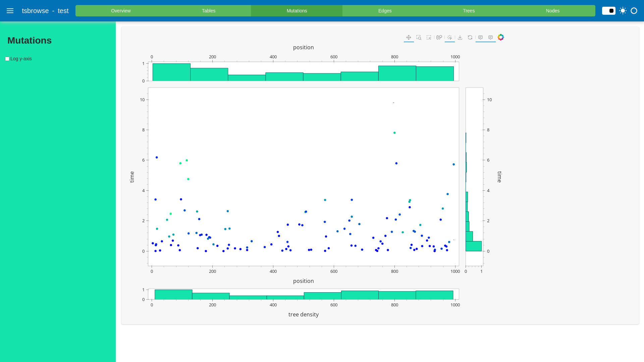The image size is (644, 362).
Task: Select the Pan tool in plot toolbar
Action: point(409,38)
